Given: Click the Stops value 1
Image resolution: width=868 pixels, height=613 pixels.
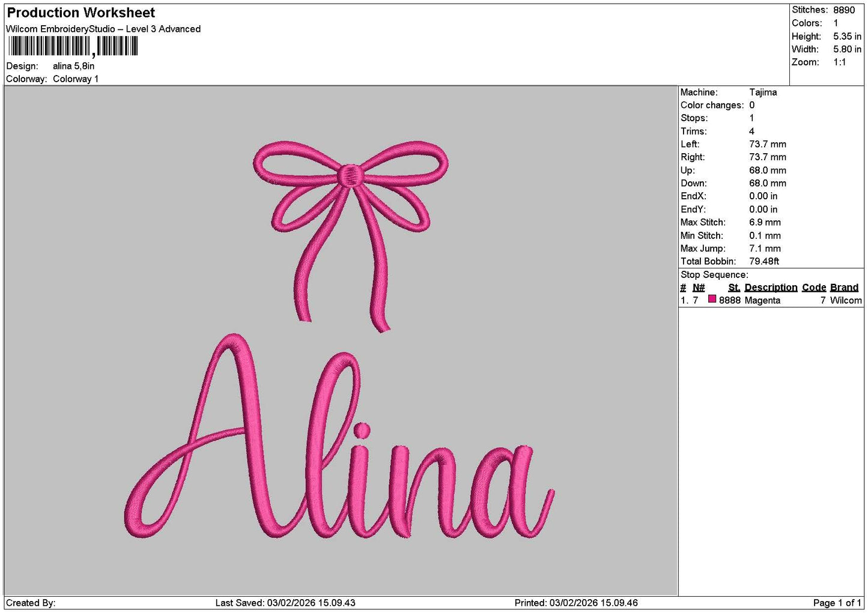Looking at the screenshot, I should click(x=751, y=118).
